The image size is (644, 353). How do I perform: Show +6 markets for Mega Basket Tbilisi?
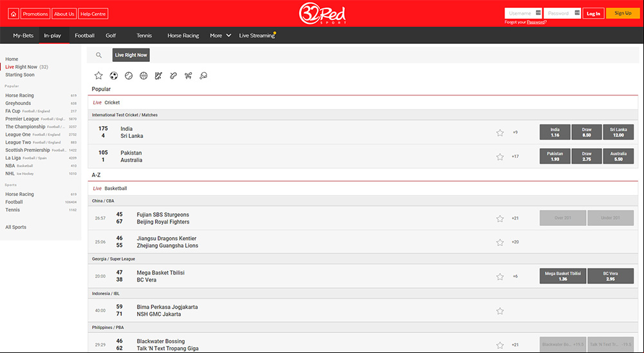[x=515, y=276]
